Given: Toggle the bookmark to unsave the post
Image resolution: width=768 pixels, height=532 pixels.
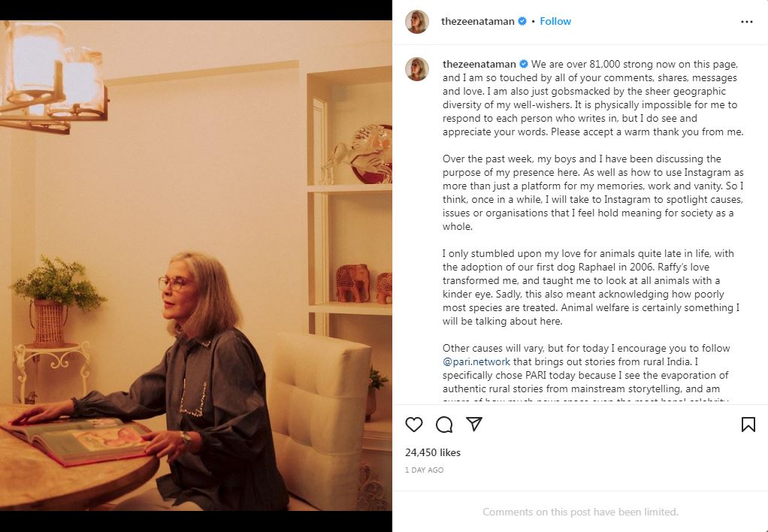Looking at the screenshot, I should (x=748, y=425).
